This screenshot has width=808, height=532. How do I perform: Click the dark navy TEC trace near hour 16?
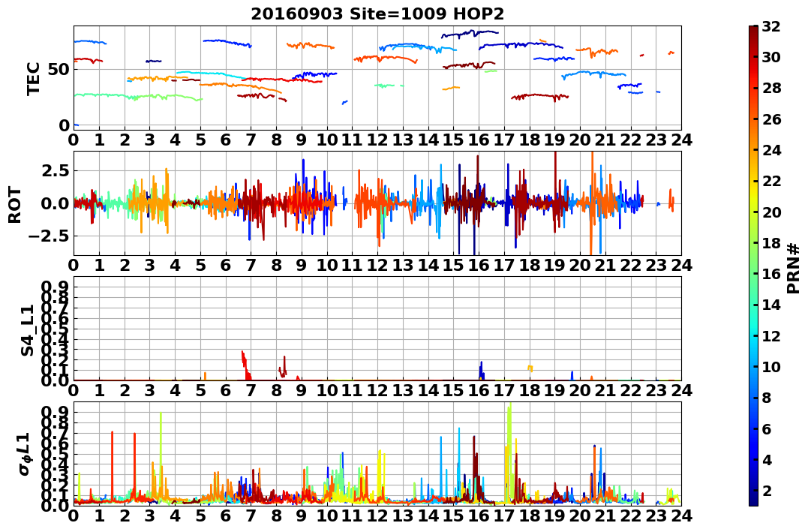click(470, 34)
